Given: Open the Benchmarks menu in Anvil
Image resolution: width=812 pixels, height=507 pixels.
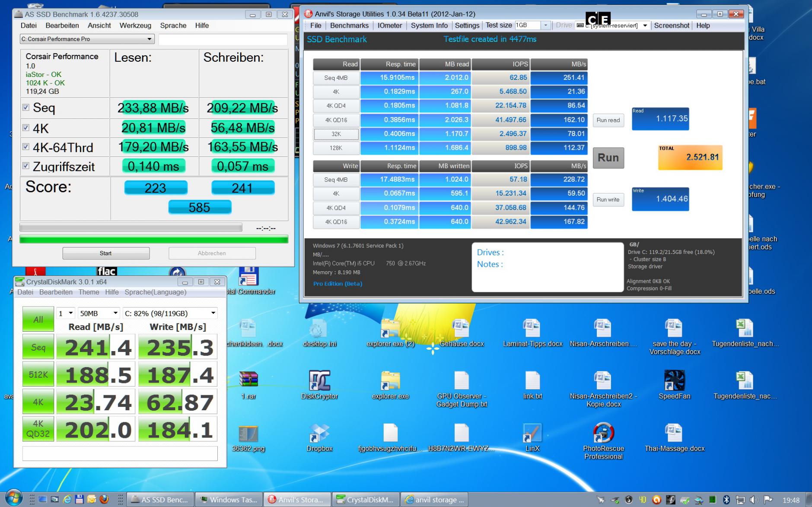Looking at the screenshot, I should point(349,25).
